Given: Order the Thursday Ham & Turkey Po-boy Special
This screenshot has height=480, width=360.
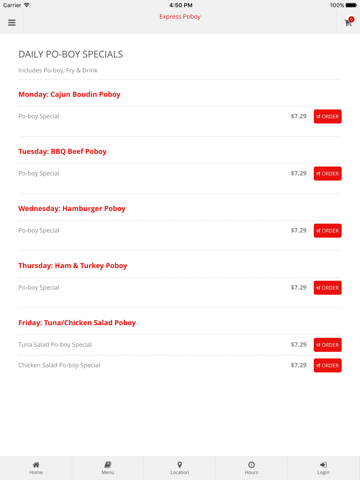Looking at the screenshot, I should coord(328,288).
